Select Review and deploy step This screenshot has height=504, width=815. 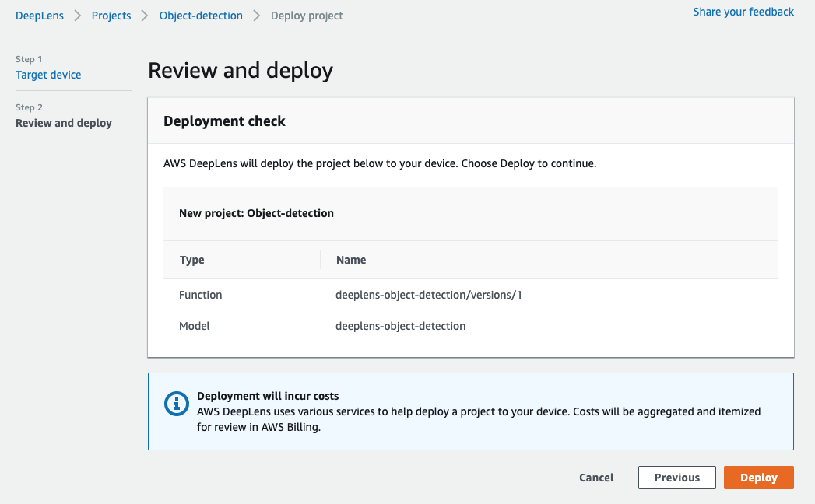(63, 123)
